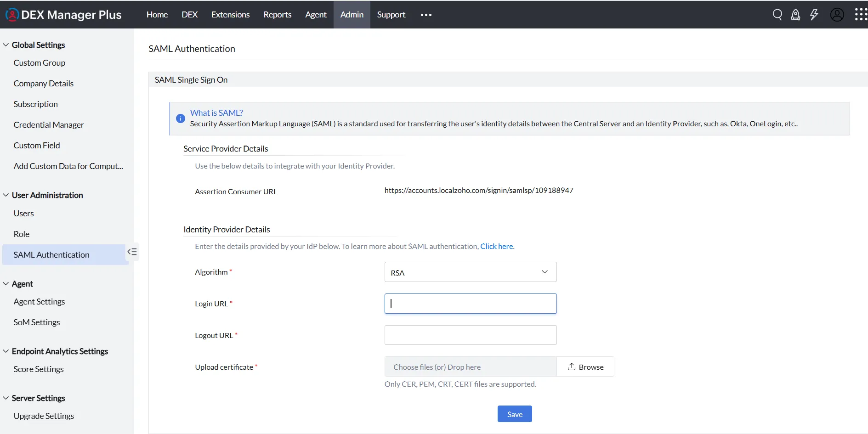Open the rocket quick-launch icon
Image resolution: width=868 pixels, height=434 pixels.
[795, 15]
